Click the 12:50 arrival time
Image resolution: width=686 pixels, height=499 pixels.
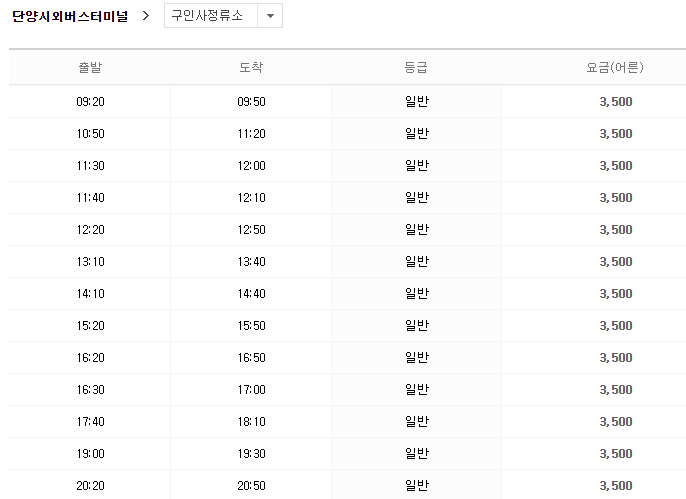click(x=251, y=230)
